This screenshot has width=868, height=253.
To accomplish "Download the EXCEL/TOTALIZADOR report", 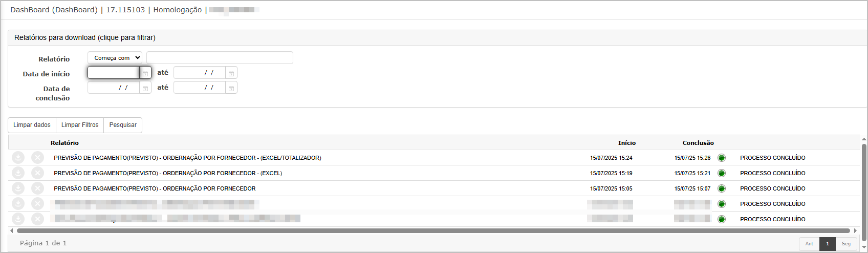I will pyautogui.click(x=18, y=158).
